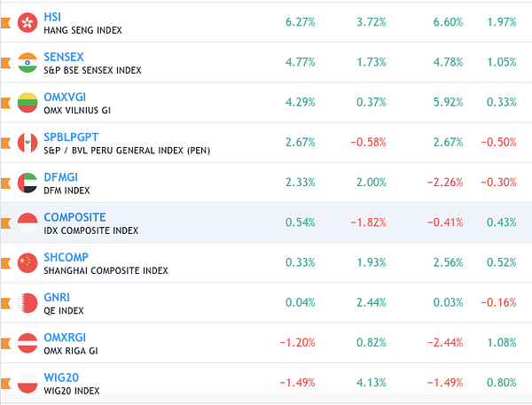Open the HSI ticker link
The image size is (532, 405).
pyautogui.click(x=52, y=17)
